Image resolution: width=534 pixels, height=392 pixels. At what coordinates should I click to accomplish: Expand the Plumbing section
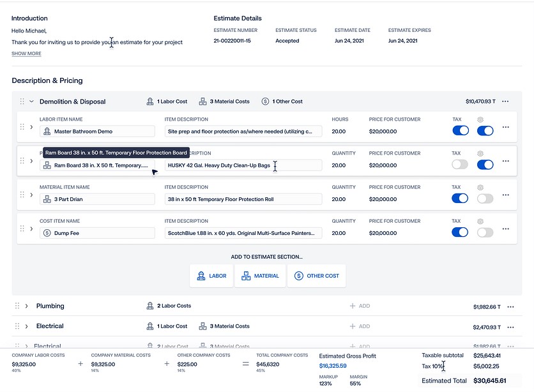click(x=27, y=306)
